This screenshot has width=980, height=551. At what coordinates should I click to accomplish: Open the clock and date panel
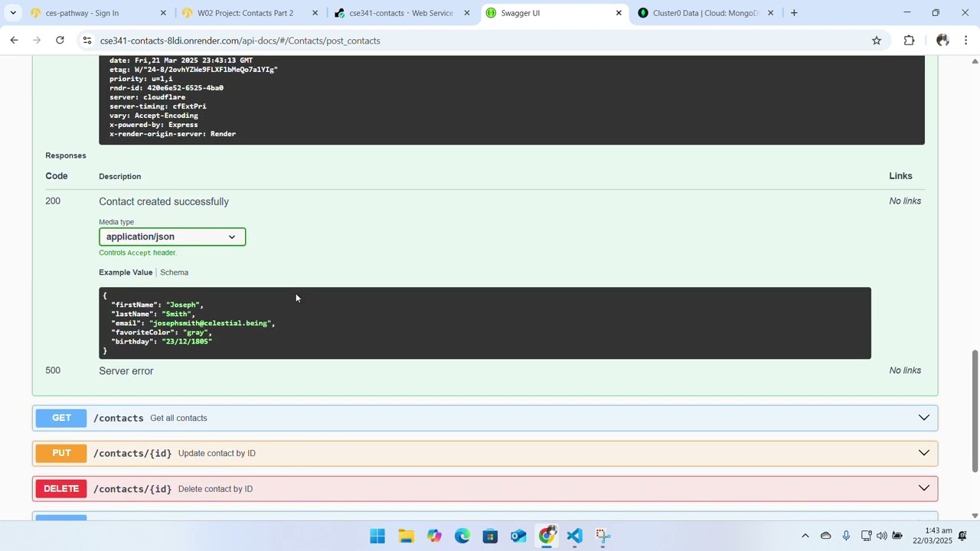point(932,536)
